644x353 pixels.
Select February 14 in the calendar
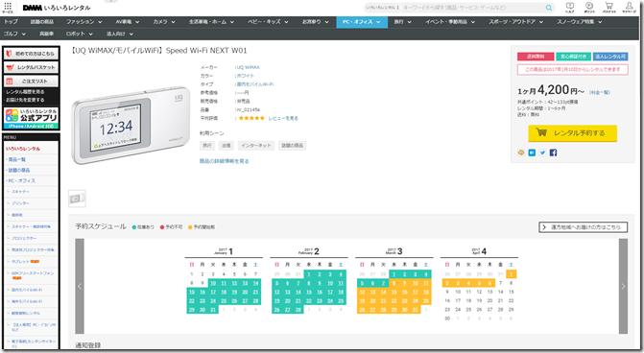pyautogui.click(x=298, y=292)
